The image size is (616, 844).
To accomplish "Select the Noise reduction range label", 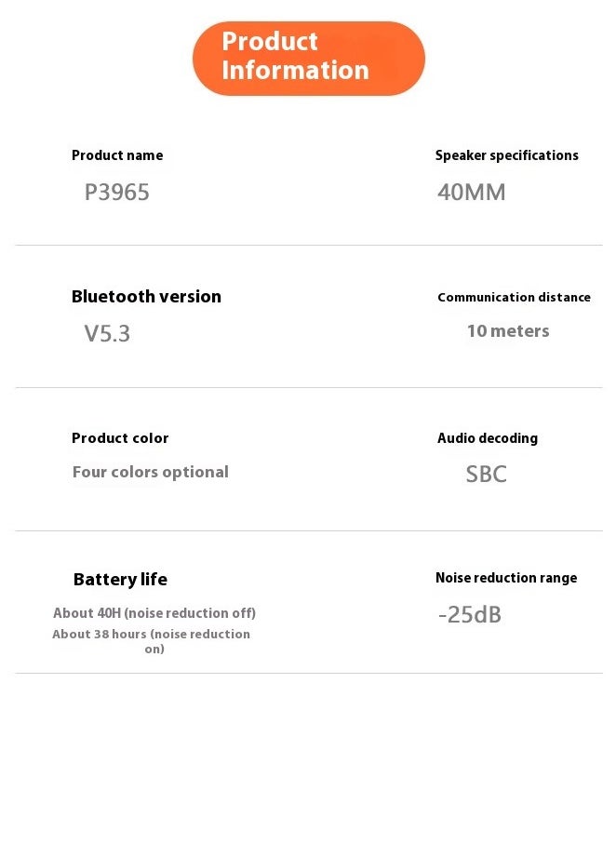I will 506,578.
